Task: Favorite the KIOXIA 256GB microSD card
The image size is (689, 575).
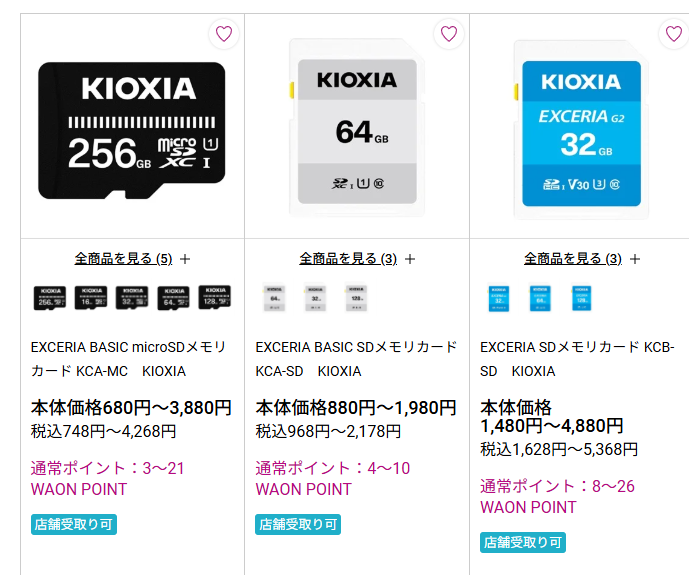Action: (224, 34)
